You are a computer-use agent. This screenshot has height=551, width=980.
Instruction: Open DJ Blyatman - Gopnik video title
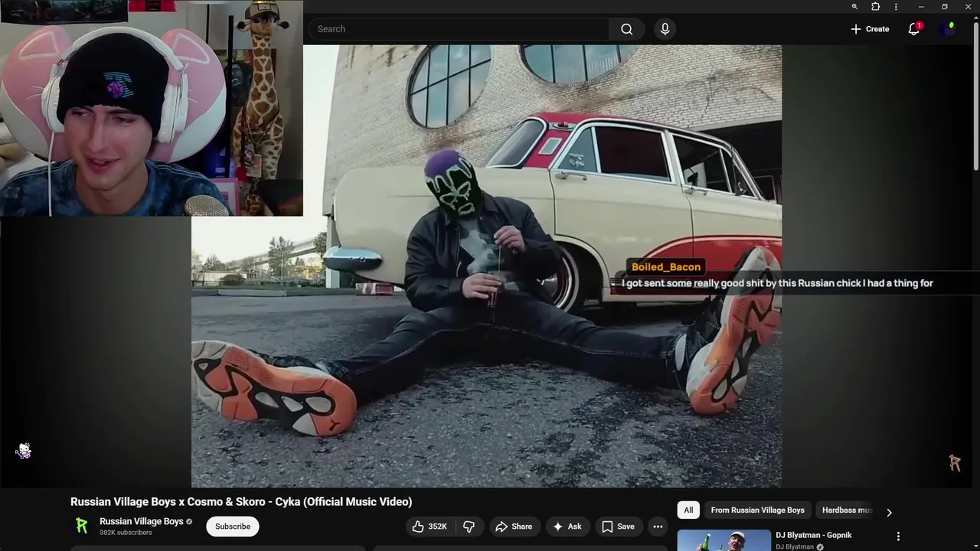(813, 535)
